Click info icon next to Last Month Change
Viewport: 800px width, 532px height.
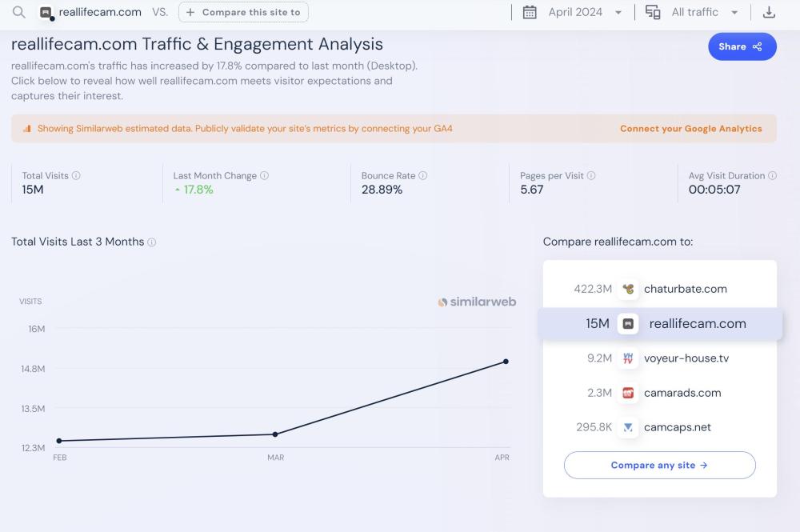coord(265,176)
